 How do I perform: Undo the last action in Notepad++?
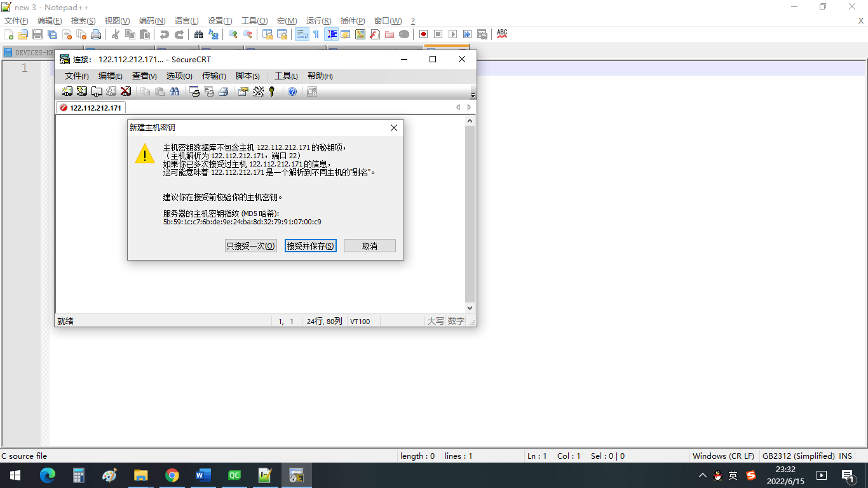[165, 34]
